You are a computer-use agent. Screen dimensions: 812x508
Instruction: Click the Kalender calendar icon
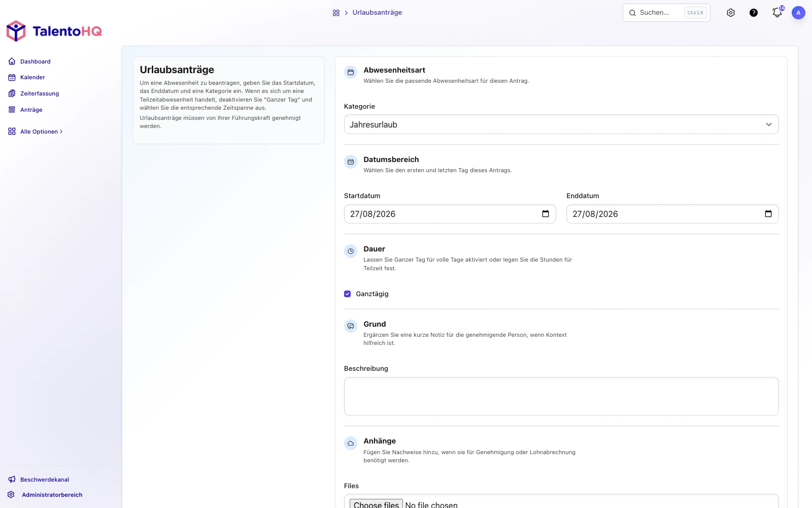[12, 77]
